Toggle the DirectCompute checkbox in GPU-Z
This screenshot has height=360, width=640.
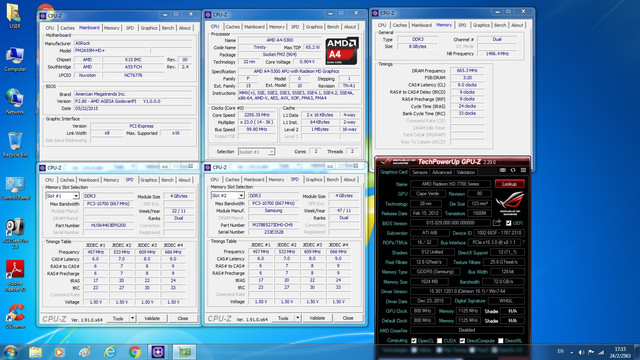coord(462,340)
